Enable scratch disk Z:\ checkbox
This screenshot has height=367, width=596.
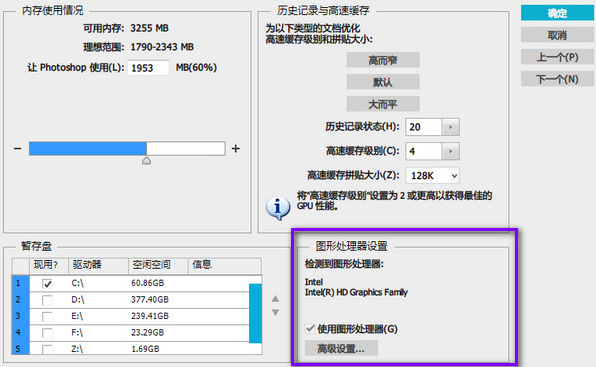pyautogui.click(x=47, y=349)
